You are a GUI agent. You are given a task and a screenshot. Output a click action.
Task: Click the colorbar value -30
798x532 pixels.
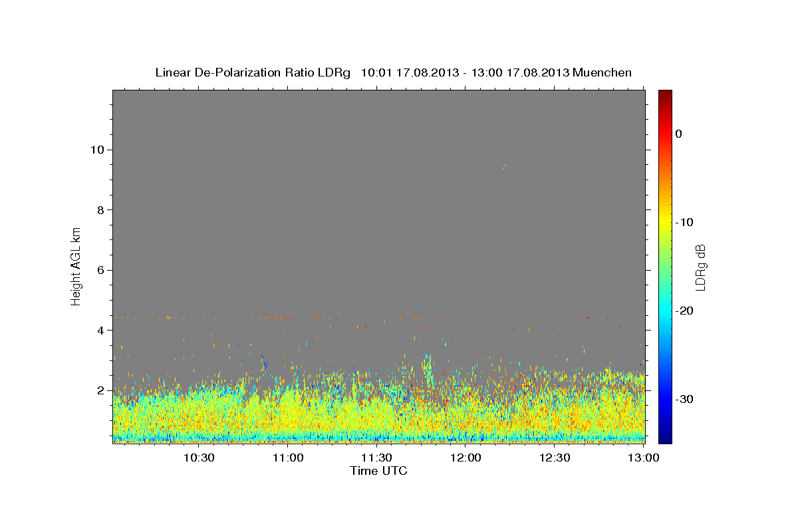click(x=684, y=399)
